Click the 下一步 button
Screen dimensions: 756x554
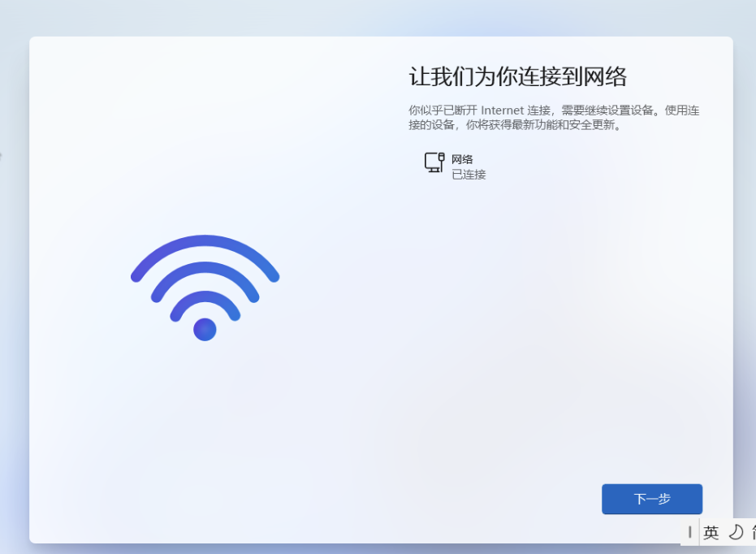pos(652,499)
